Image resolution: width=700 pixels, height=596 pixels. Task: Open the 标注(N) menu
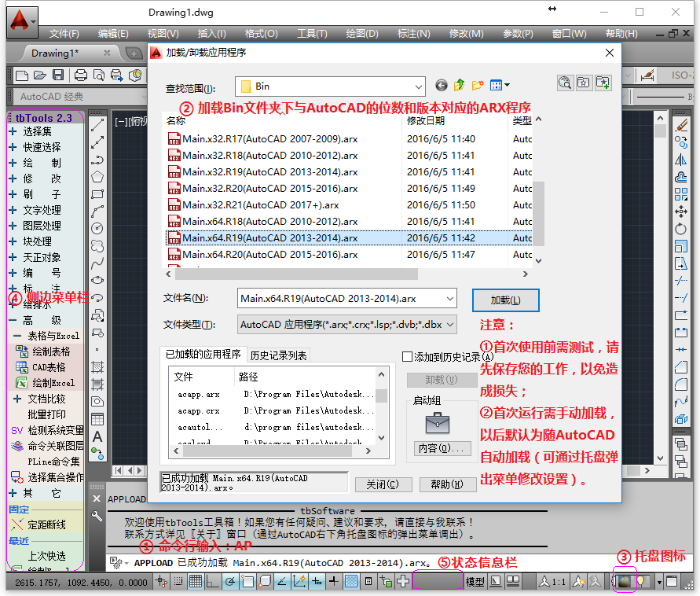click(x=414, y=34)
